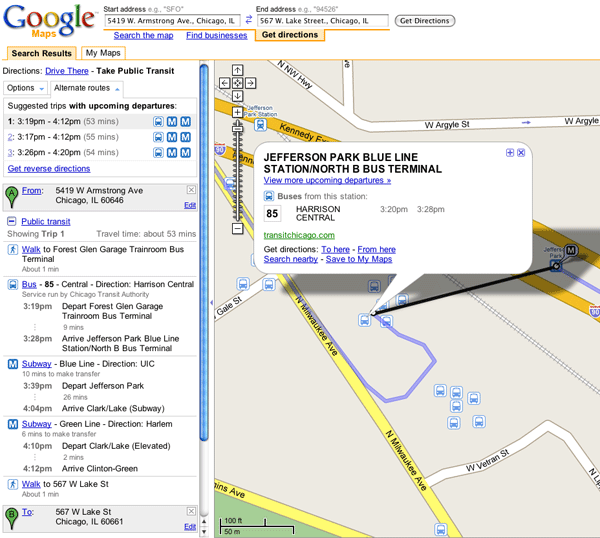Click the From link label
This screenshot has height=538, width=600.
tap(32, 191)
